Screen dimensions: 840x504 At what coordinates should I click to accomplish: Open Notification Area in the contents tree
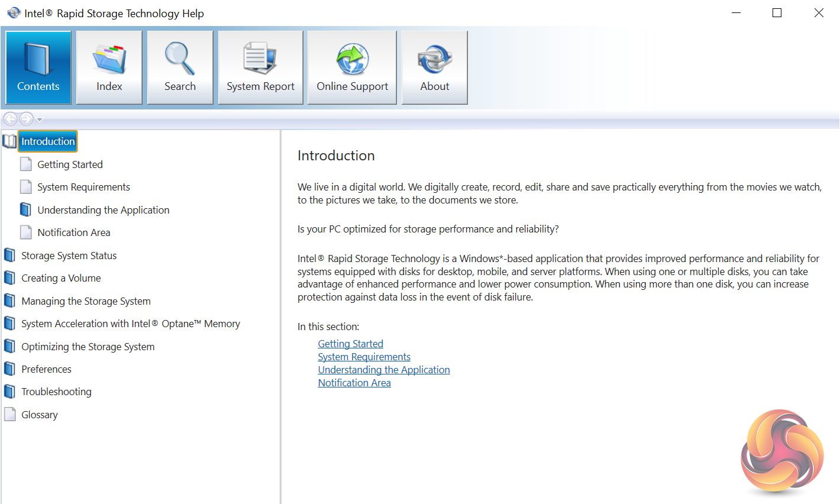click(x=74, y=232)
